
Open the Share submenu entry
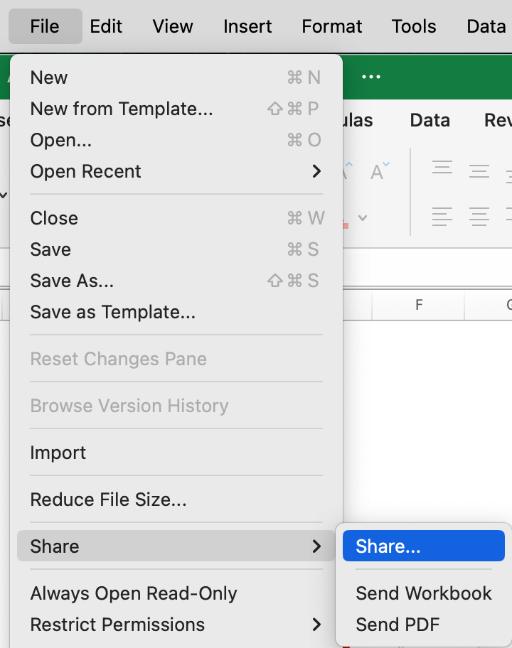pos(176,546)
